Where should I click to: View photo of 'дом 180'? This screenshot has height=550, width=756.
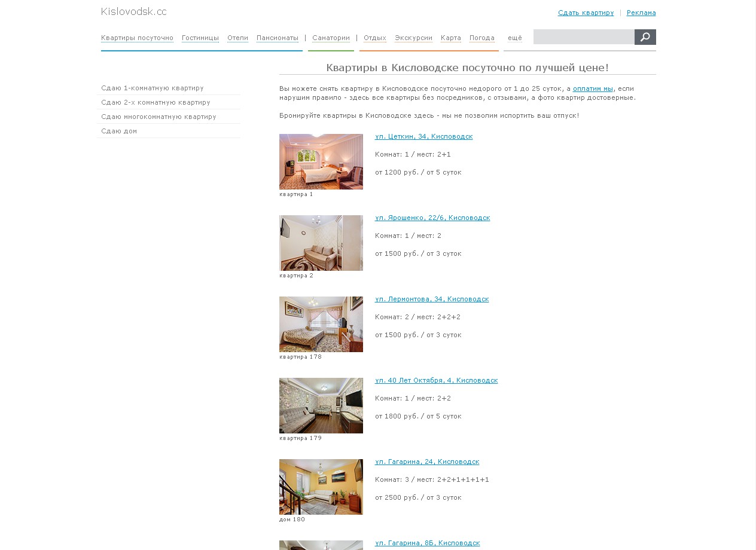321,487
